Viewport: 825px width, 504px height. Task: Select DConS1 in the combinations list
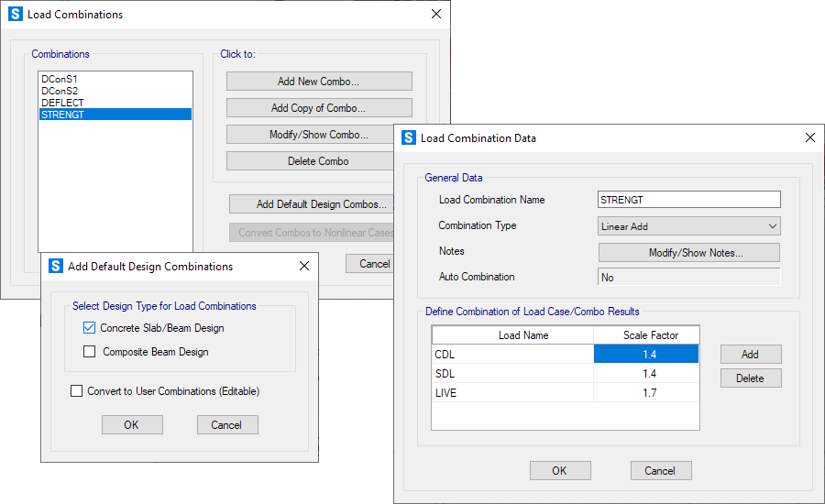tap(60, 80)
